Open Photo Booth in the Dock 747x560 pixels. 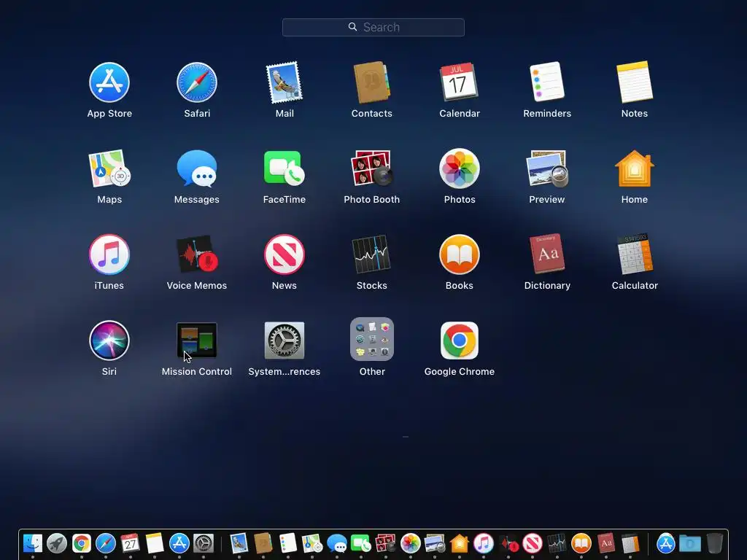pos(385,543)
